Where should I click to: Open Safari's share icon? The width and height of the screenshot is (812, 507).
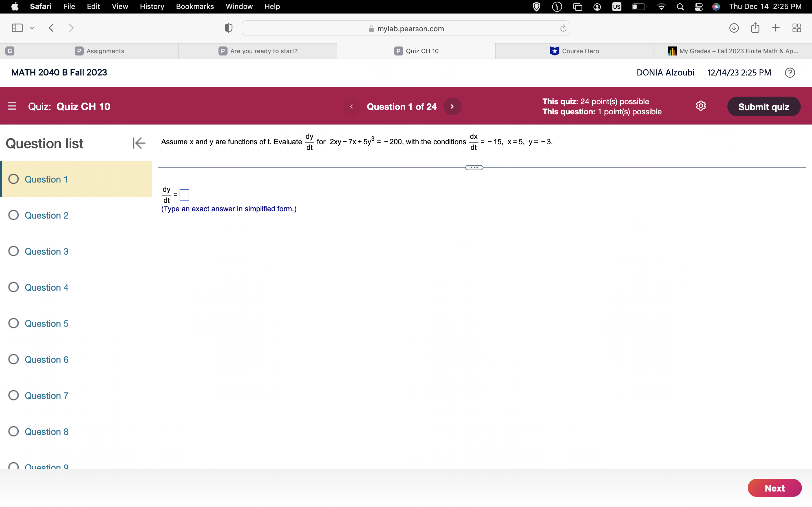click(755, 28)
